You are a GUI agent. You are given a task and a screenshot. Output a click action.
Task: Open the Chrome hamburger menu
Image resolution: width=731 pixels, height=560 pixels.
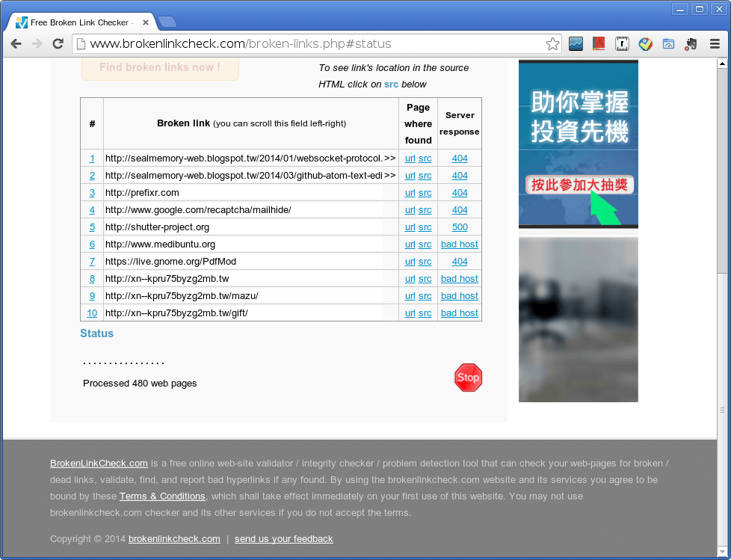(x=715, y=44)
